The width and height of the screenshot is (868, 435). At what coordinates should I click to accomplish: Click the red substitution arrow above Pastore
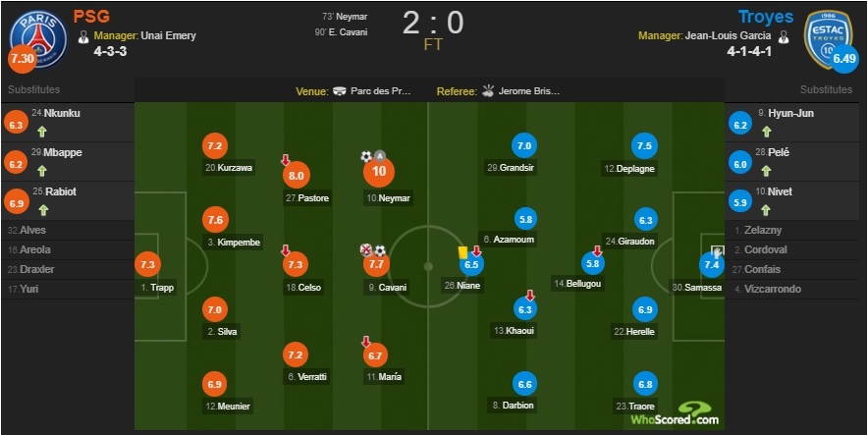(x=286, y=160)
